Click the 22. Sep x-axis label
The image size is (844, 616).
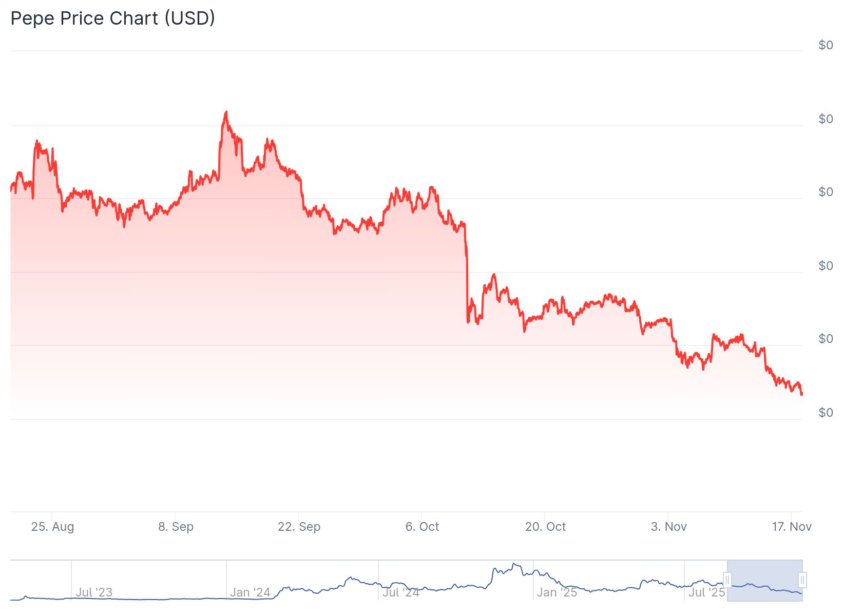[x=299, y=527]
